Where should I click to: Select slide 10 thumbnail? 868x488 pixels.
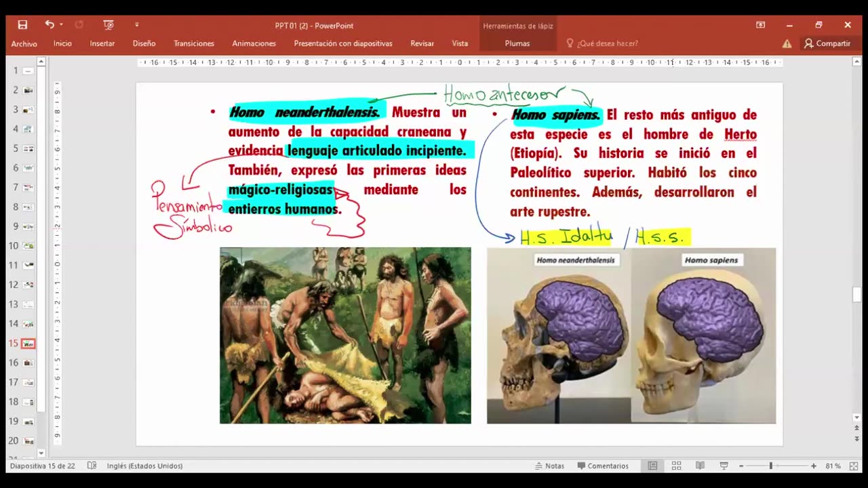click(28, 246)
